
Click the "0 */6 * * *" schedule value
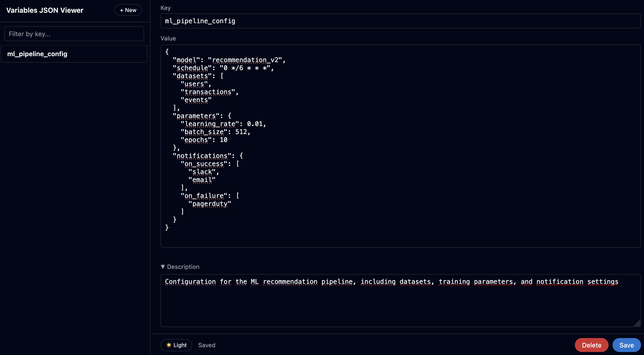pyautogui.click(x=245, y=68)
